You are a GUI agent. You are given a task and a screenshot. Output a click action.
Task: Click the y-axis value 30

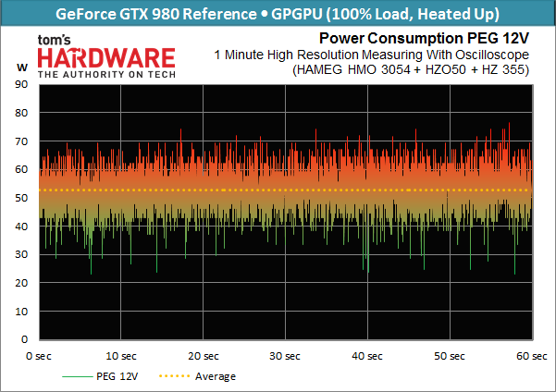pos(21,254)
